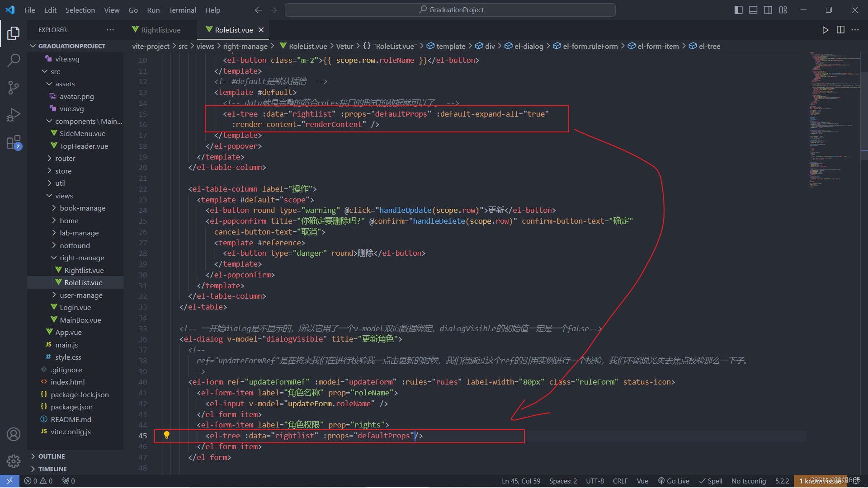Viewport: 868px width, 488px height.
Task: Collapse the right-manage folder
Action: tap(81, 258)
